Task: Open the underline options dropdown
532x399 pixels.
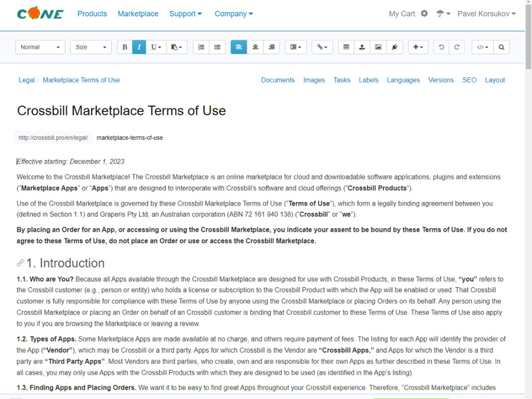Action: click(156, 47)
